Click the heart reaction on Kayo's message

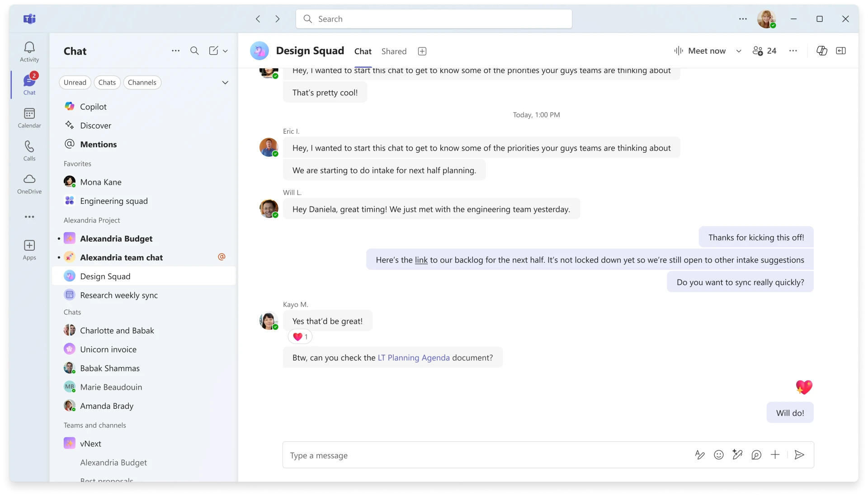(300, 337)
